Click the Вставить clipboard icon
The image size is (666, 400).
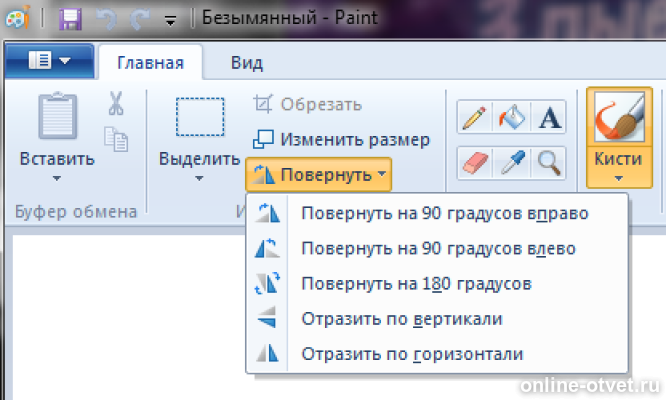point(57,116)
